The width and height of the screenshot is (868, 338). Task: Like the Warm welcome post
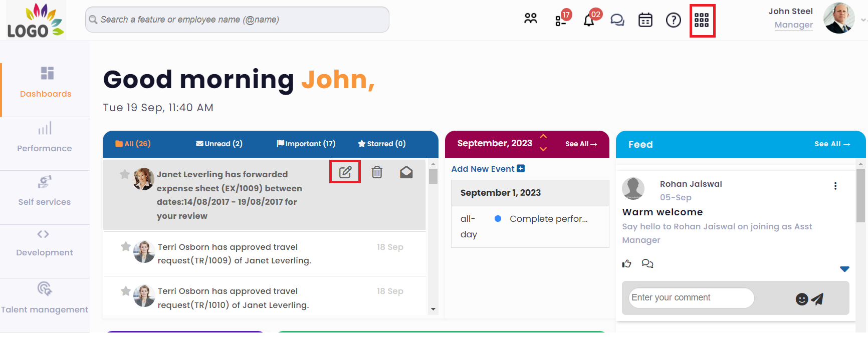click(627, 264)
